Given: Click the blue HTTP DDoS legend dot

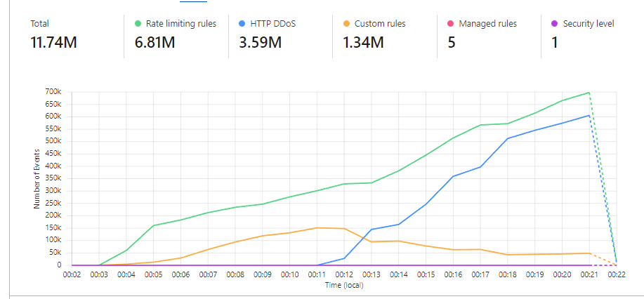Looking at the screenshot, I should [x=242, y=24].
